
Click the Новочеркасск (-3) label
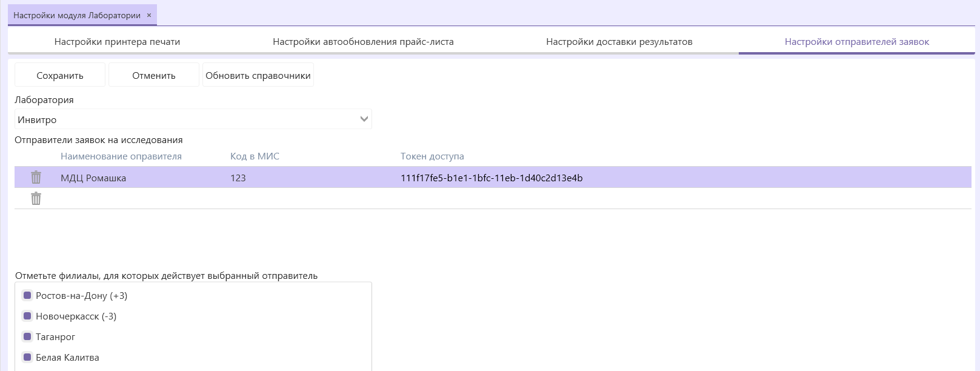[76, 316]
